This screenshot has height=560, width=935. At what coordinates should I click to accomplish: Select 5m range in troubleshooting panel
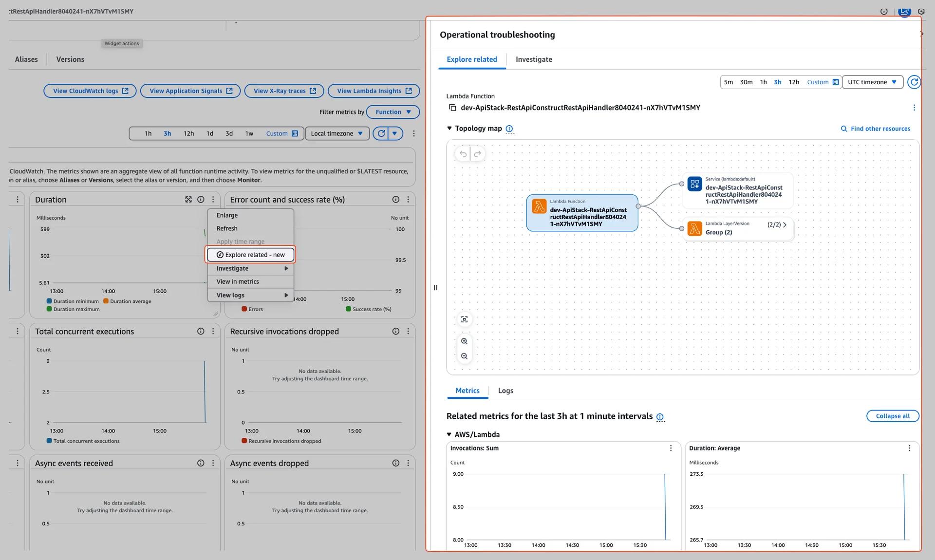[x=728, y=82]
